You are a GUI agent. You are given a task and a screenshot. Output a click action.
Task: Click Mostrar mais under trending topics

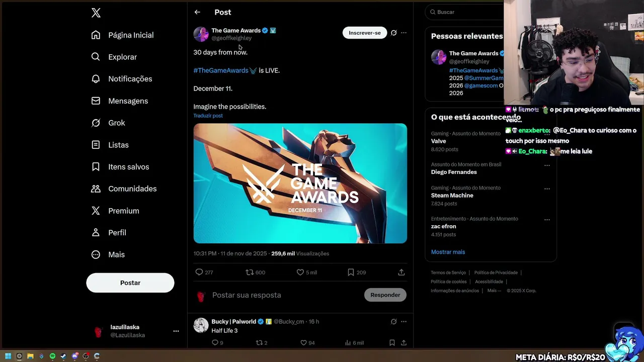pyautogui.click(x=448, y=252)
